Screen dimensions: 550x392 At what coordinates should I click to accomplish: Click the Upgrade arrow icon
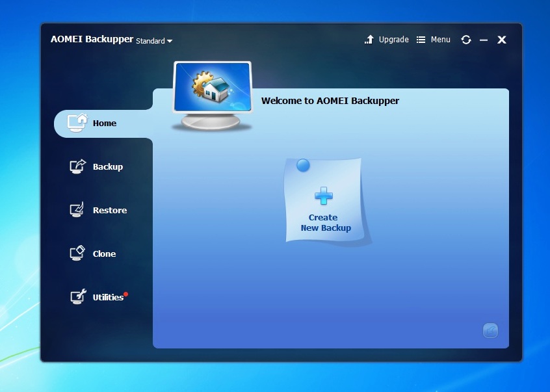point(369,40)
